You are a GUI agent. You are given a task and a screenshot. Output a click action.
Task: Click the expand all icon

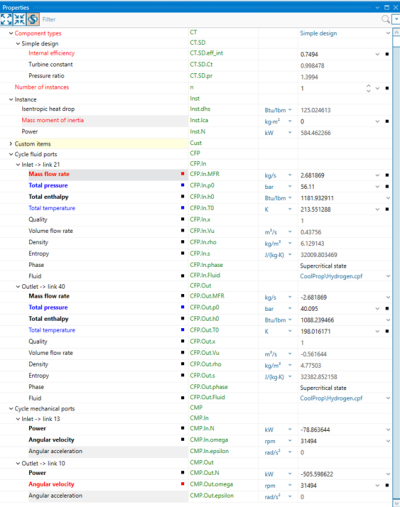(6, 19)
